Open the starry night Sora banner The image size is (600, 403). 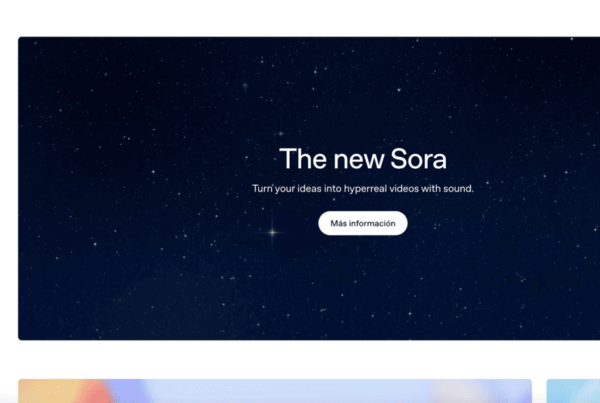pyautogui.click(x=309, y=188)
